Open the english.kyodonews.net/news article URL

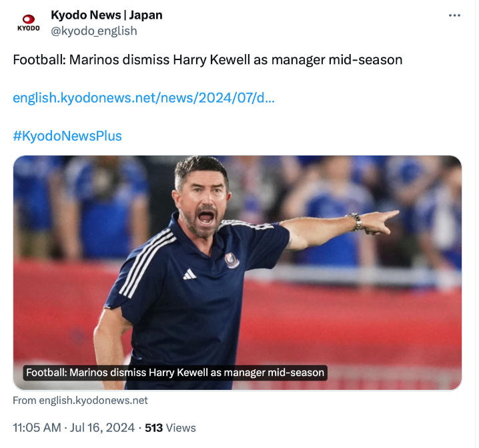[143, 97]
